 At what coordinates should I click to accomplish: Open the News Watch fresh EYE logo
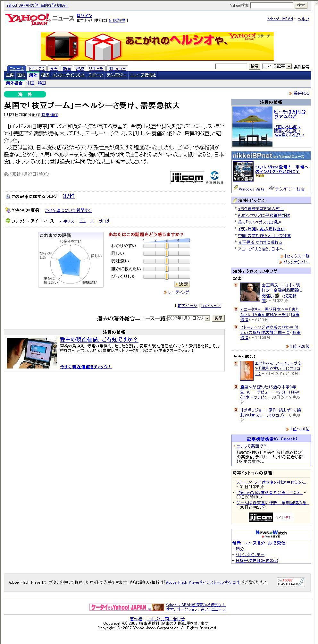click(271, 534)
